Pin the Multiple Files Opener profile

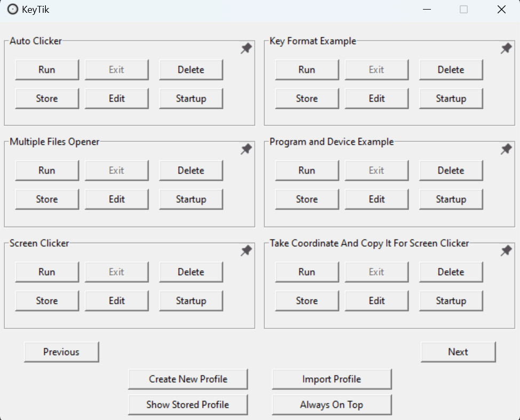pos(246,150)
